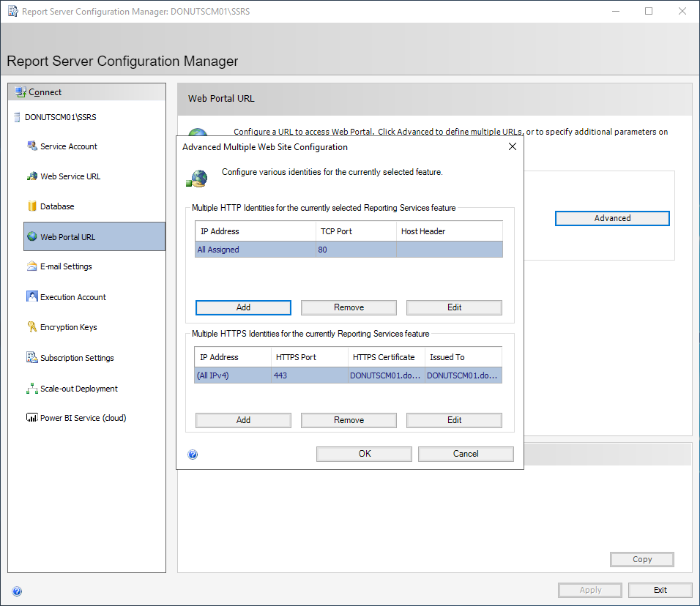Maximize the Report Server Configuration Manager window
The height and width of the screenshot is (606, 700).
[649, 11]
